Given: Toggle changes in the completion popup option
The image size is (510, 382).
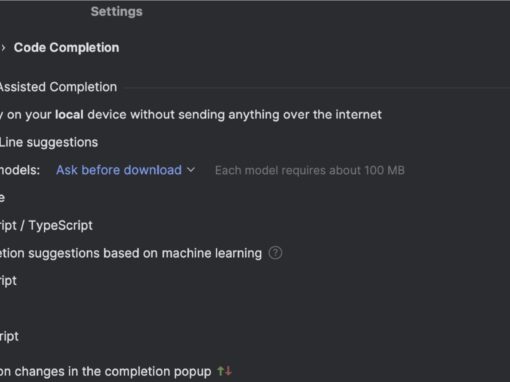Looking at the screenshot, I should [x=105, y=371].
